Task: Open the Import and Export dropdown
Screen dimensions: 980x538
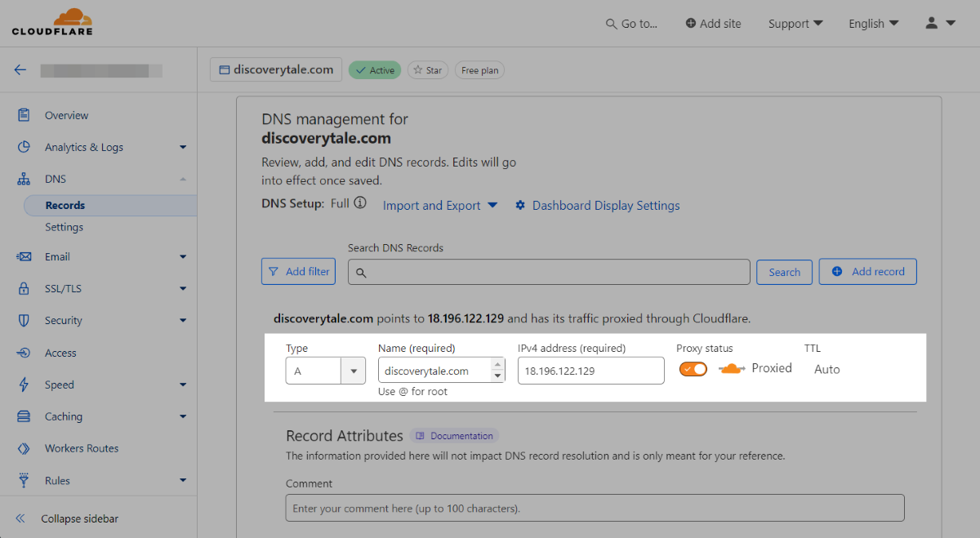Action: (440, 205)
